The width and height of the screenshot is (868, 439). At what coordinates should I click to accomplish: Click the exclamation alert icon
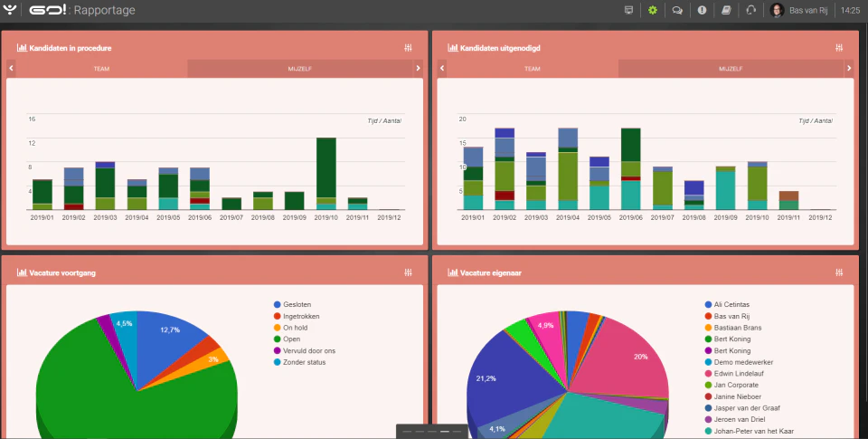(702, 10)
